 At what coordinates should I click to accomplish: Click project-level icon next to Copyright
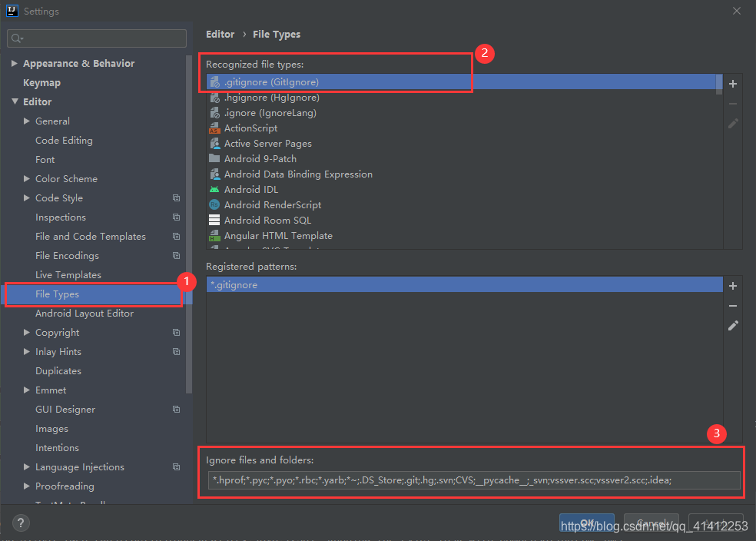click(x=177, y=332)
